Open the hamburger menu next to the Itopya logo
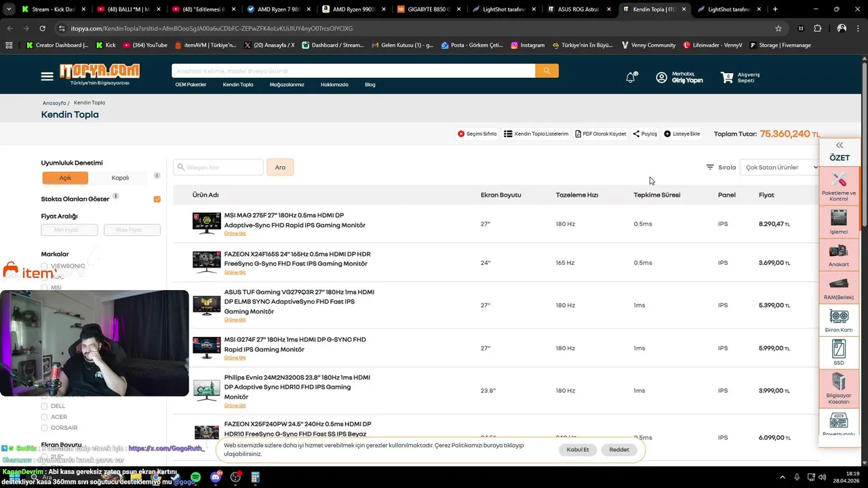Viewport: 868px width, 488px height. point(47,77)
